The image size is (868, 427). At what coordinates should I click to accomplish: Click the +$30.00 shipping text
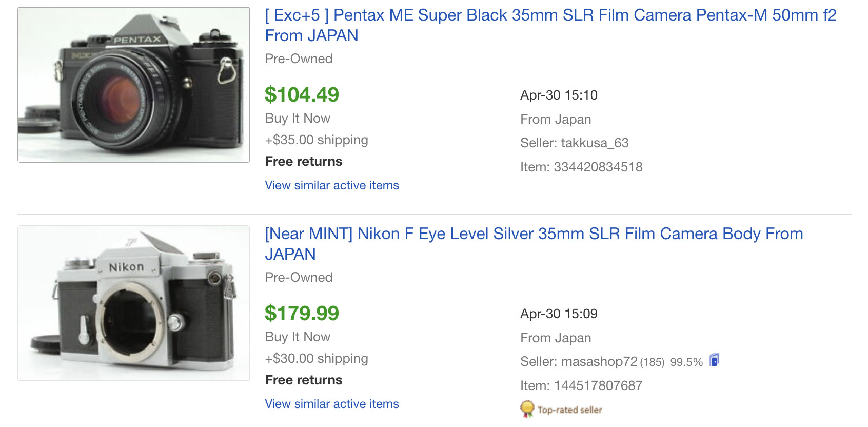(317, 358)
